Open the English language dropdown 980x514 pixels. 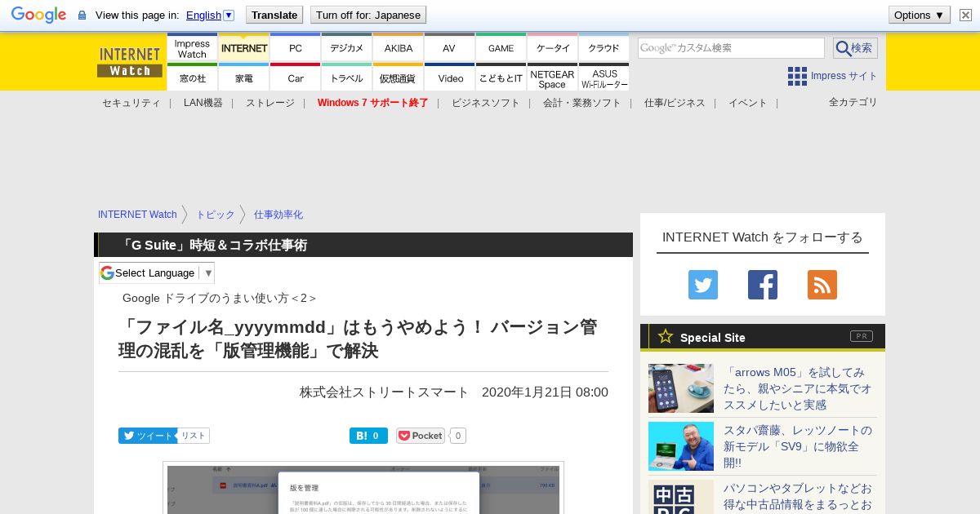pyautogui.click(x=210, y=15)
